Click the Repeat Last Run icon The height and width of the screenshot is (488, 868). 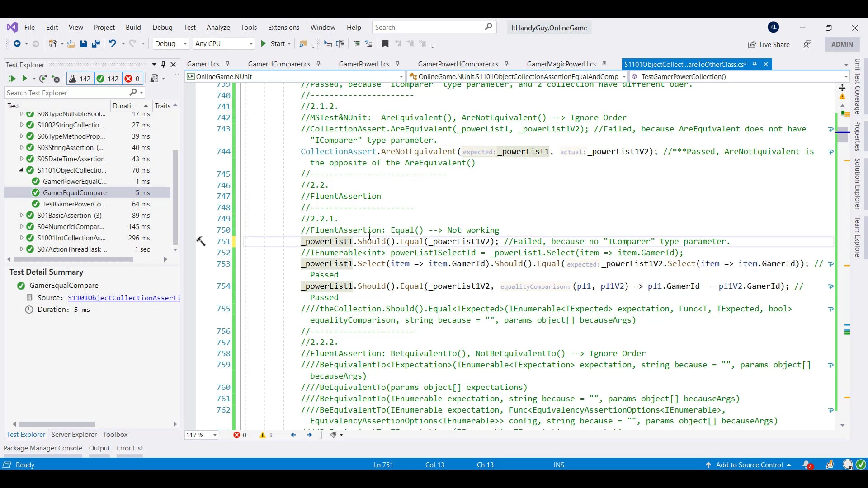pyautogui.click(x=43, y=79)
